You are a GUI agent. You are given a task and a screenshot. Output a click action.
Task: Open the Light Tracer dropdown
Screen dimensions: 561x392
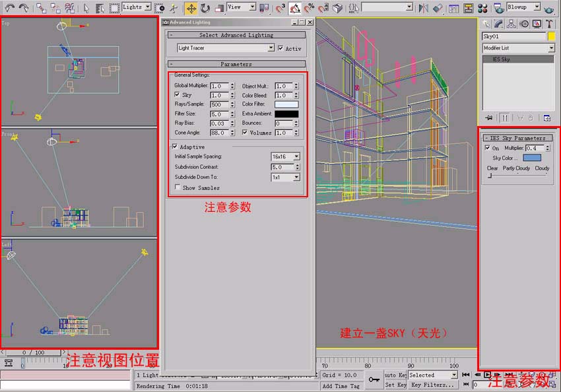coord(271,48)
